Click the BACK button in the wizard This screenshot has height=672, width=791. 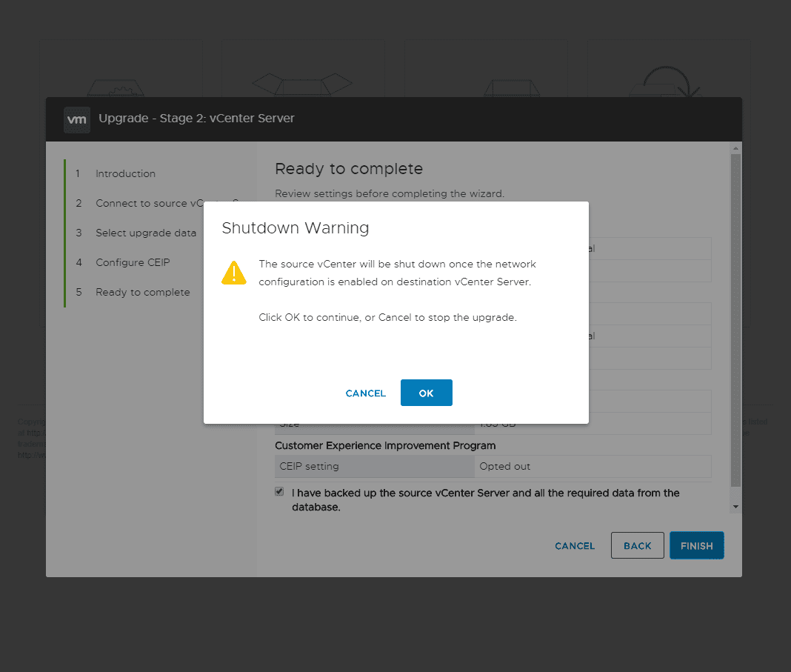(x=637, y=545)
